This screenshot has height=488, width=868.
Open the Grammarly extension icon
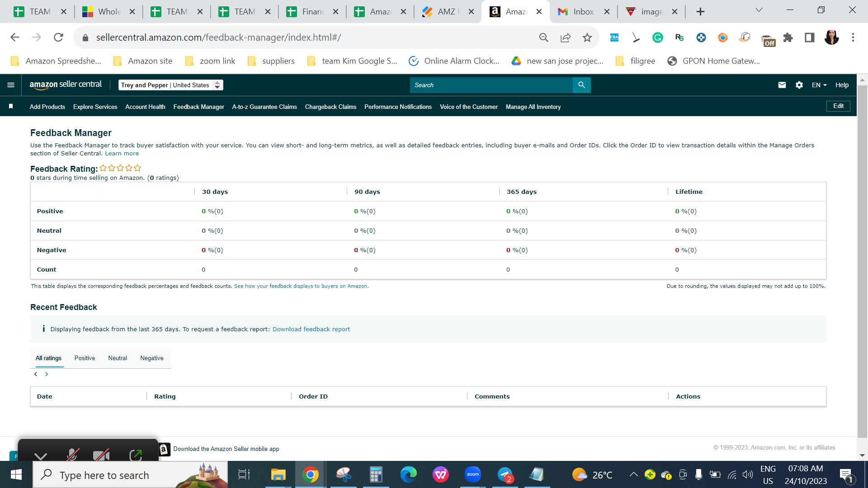658,38
